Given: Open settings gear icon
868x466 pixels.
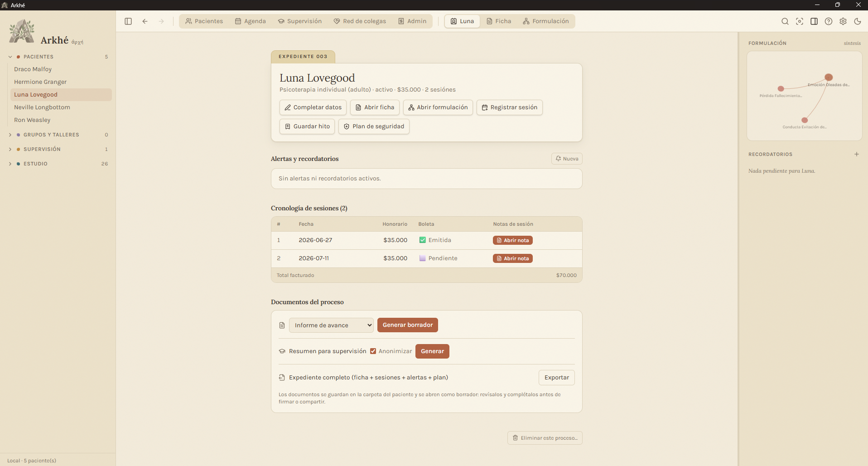Looking at the screenshot, I should [843, 21].
